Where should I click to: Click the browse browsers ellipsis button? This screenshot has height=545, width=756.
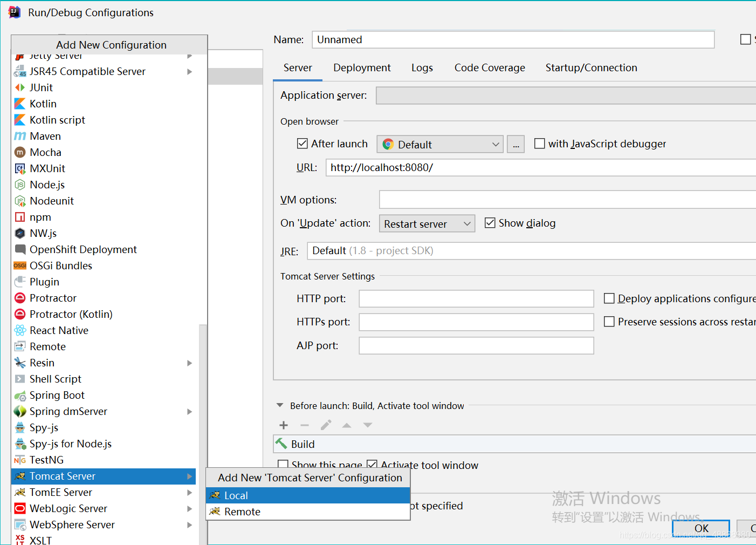click(516, 144)
